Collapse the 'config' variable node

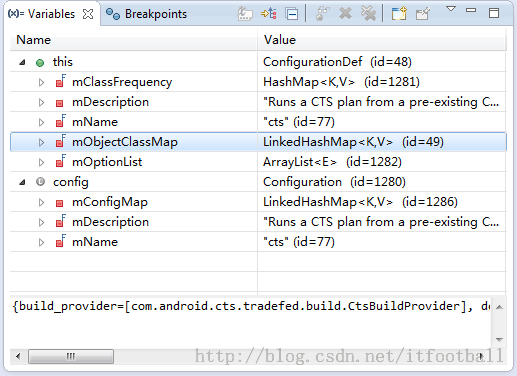[22, 182]
